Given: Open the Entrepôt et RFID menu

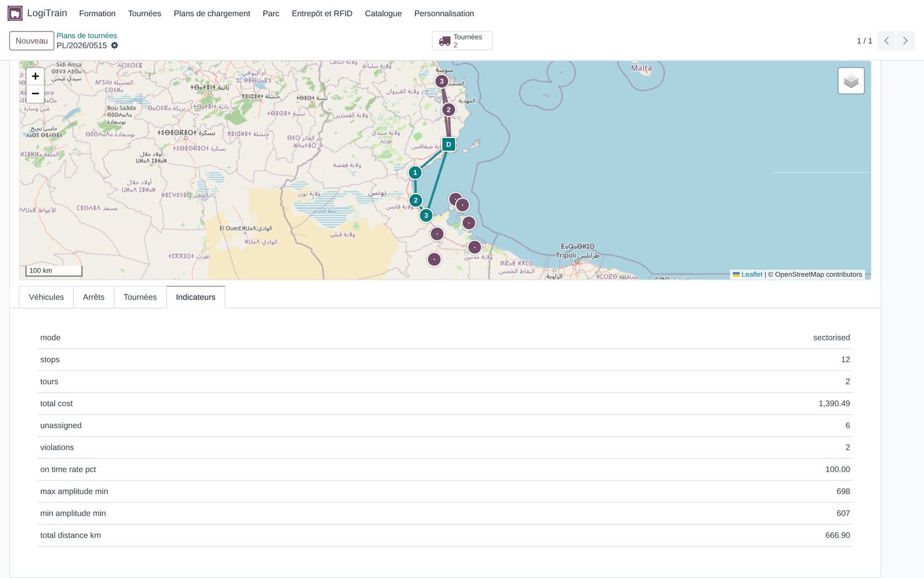Looking at the screenshot, I should tap(322, 14).
